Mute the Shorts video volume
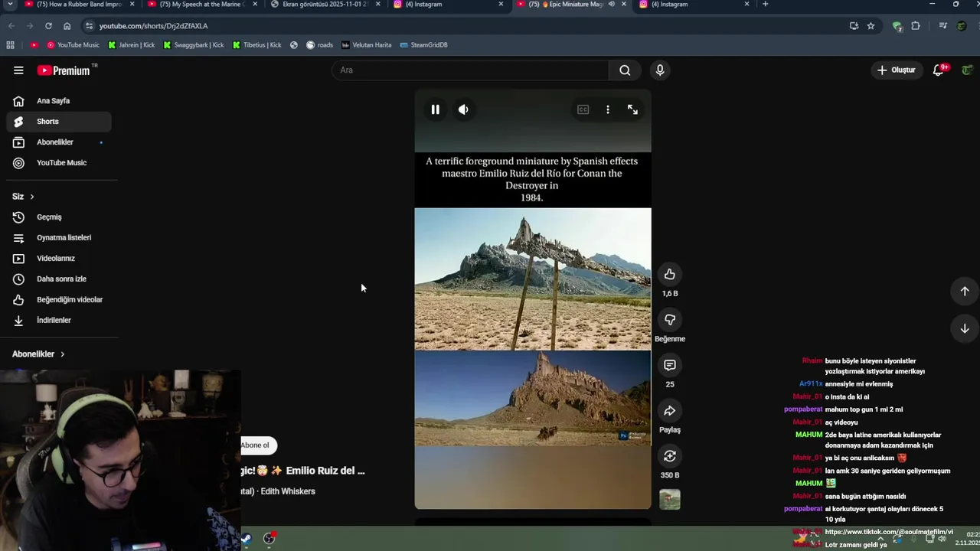 (x=463, y=109)
